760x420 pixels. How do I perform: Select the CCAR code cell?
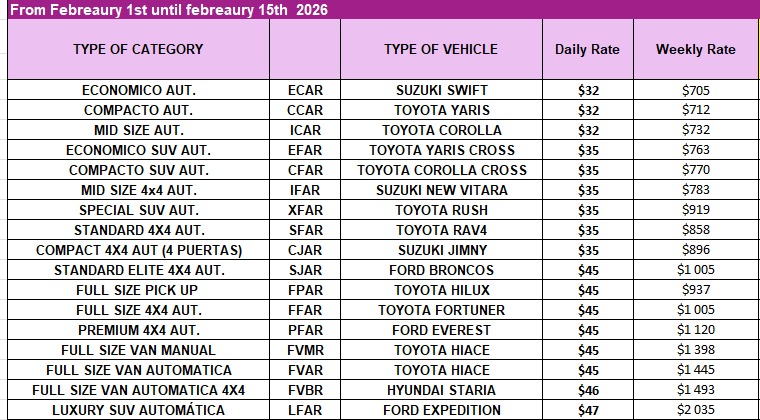[x=304, y=110]
